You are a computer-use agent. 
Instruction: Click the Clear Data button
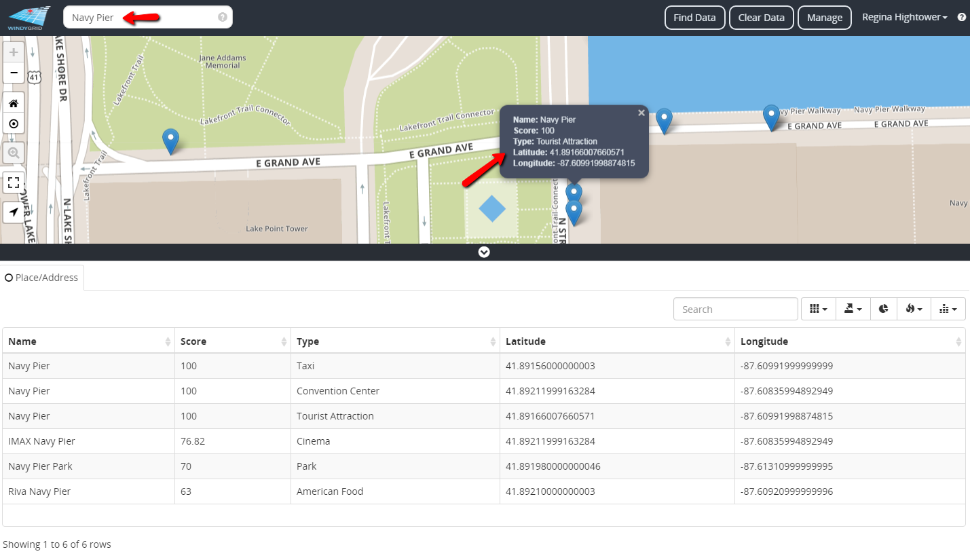pos(761,18)
